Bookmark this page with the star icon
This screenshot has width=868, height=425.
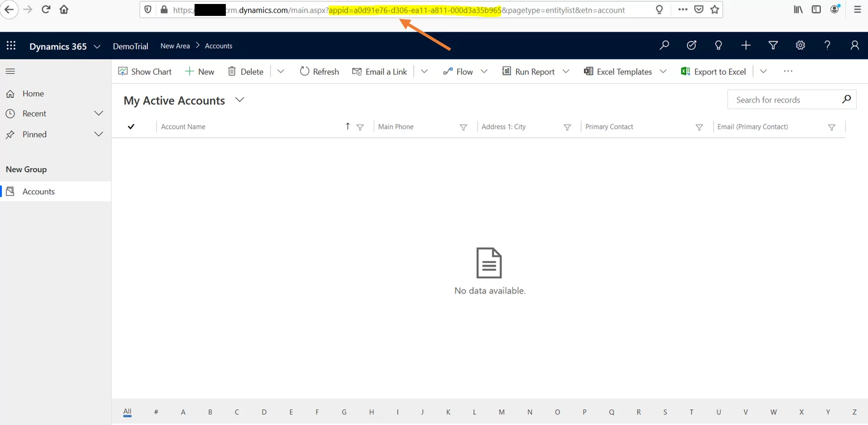tap(715, 9)
